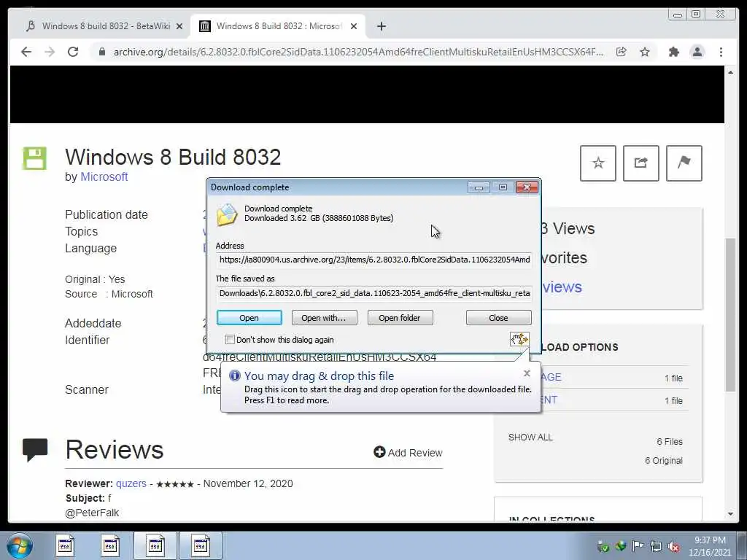
Task: Click Add Review
Action: [408, 452]
